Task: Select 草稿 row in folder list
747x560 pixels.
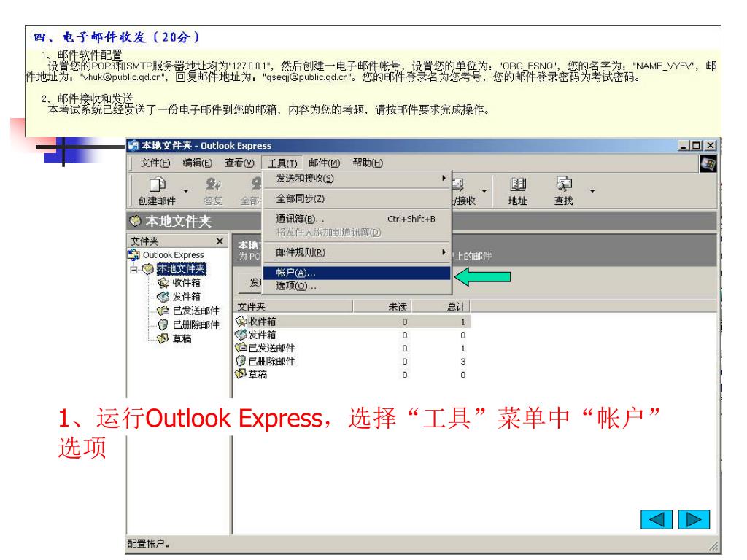Action: point(352,376)
